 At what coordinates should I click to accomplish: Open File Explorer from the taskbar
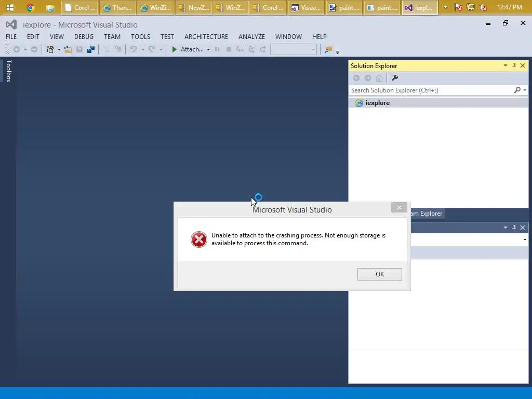coord(50,7)
